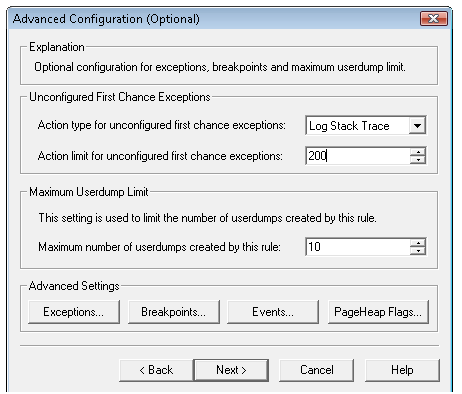Go to previous step with Back button
Screen dimensions: 462x394
coord(156,370)
